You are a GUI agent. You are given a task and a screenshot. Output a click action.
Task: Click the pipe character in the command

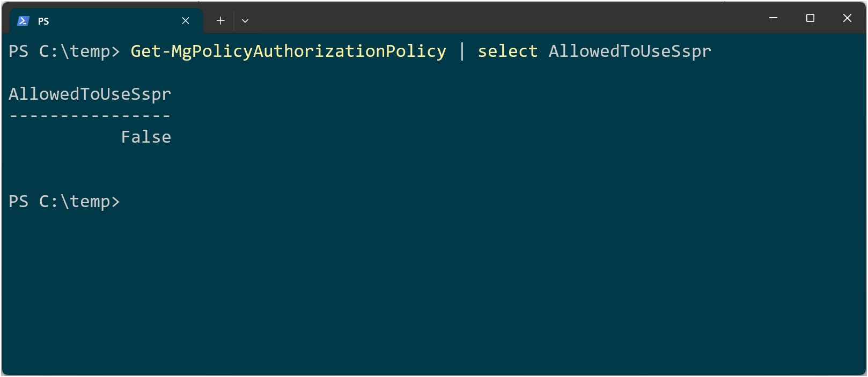coord(462,51)
